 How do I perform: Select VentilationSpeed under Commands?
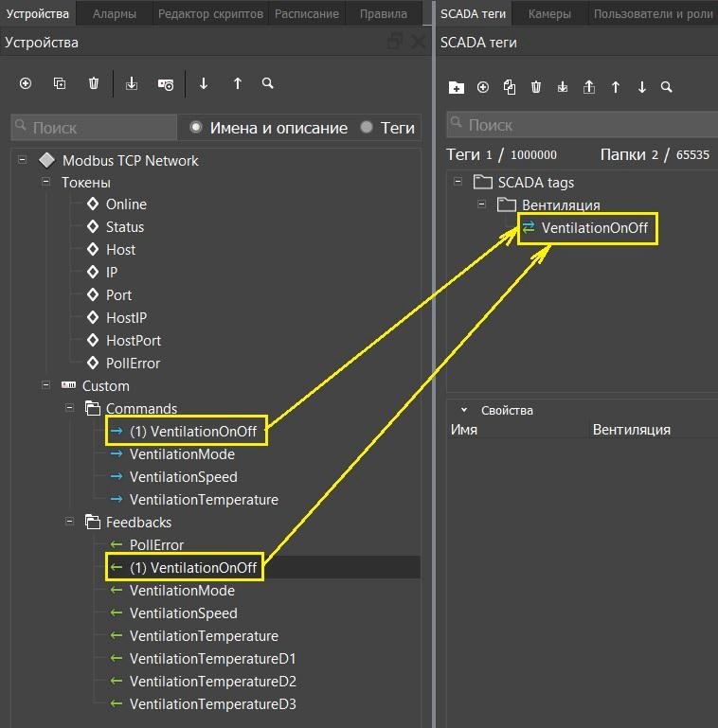[x=183, y=476]
